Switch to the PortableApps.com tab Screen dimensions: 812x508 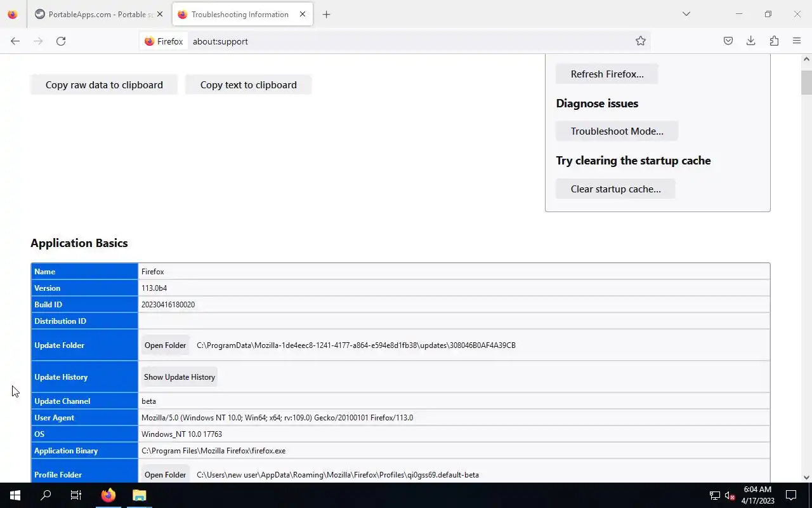pyautogui.click(x=99, y=14)
